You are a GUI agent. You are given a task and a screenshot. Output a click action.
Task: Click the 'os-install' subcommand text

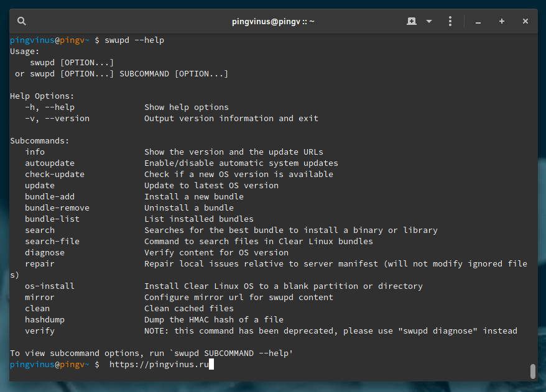click(50, 286)
